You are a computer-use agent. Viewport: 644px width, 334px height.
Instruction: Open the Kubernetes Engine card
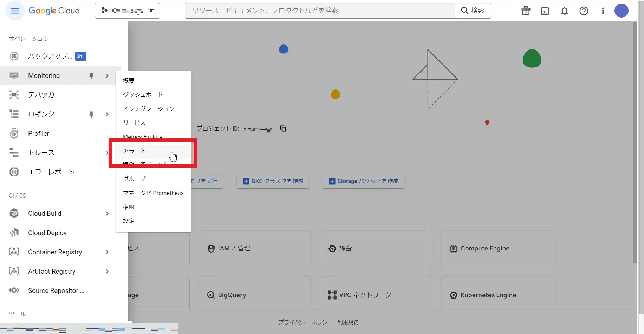[497, 293]
